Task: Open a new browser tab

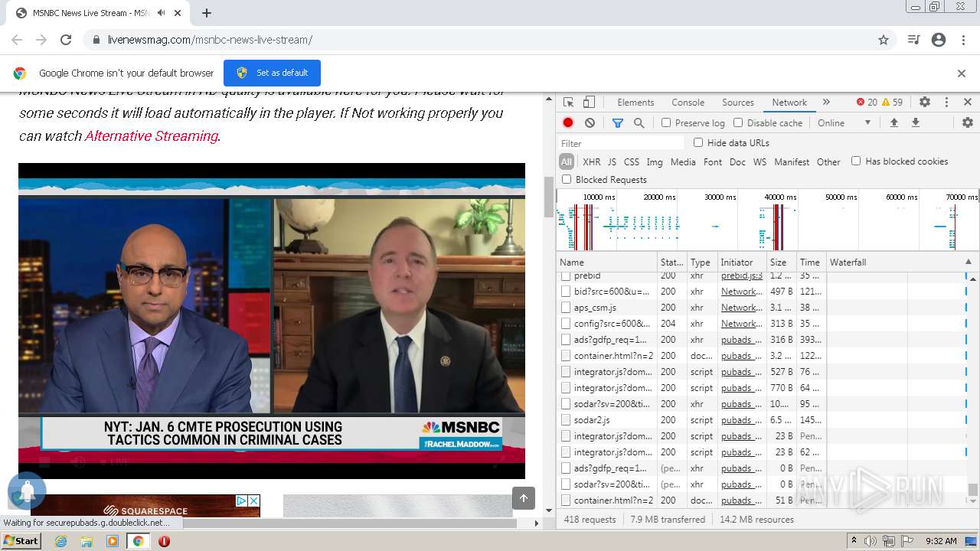Action: click(x=207, y=13)
